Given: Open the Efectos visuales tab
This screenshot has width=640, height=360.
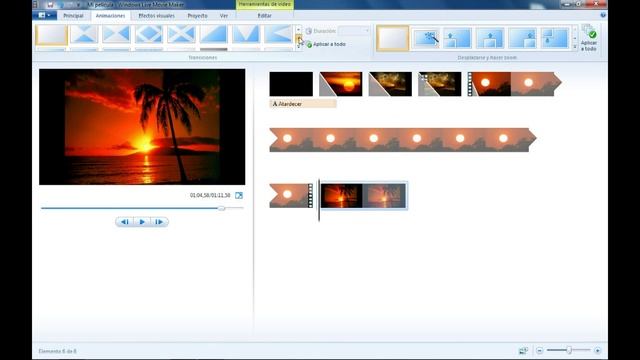Looking at the screenshot, I should 156,16.
